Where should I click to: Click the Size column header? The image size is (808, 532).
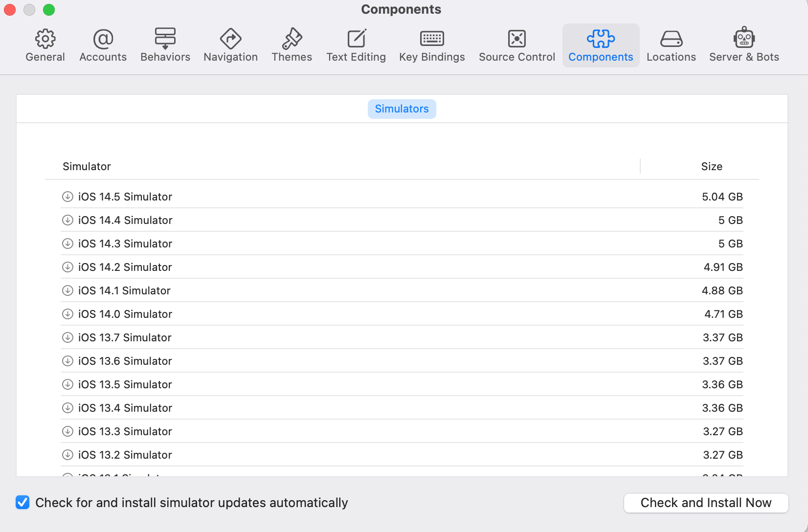click(x=712, y=167)
